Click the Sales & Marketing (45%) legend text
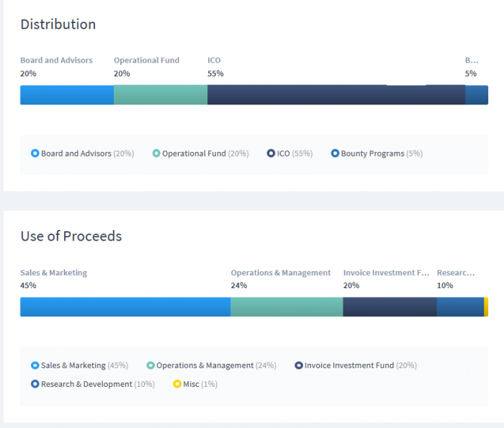Screen dimensions: 504x428 [x=84, y=365]
